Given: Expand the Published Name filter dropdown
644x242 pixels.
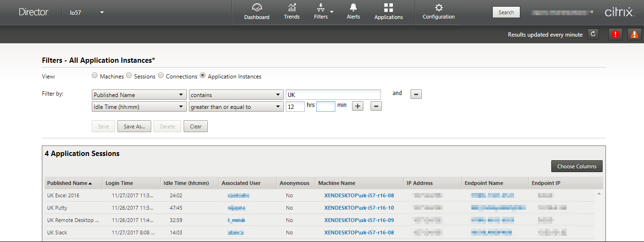Looking at the screenshot, I should (139, 95).
